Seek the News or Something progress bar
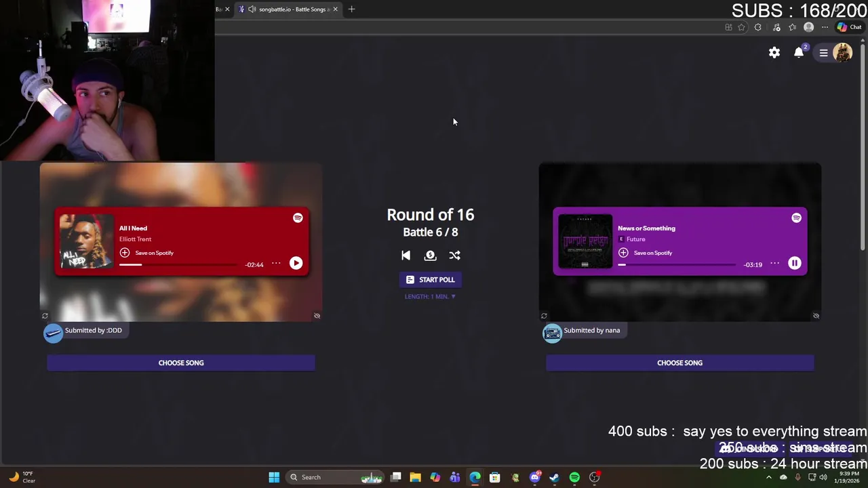Viewport: 868px width, 488px height. point(677,264)
